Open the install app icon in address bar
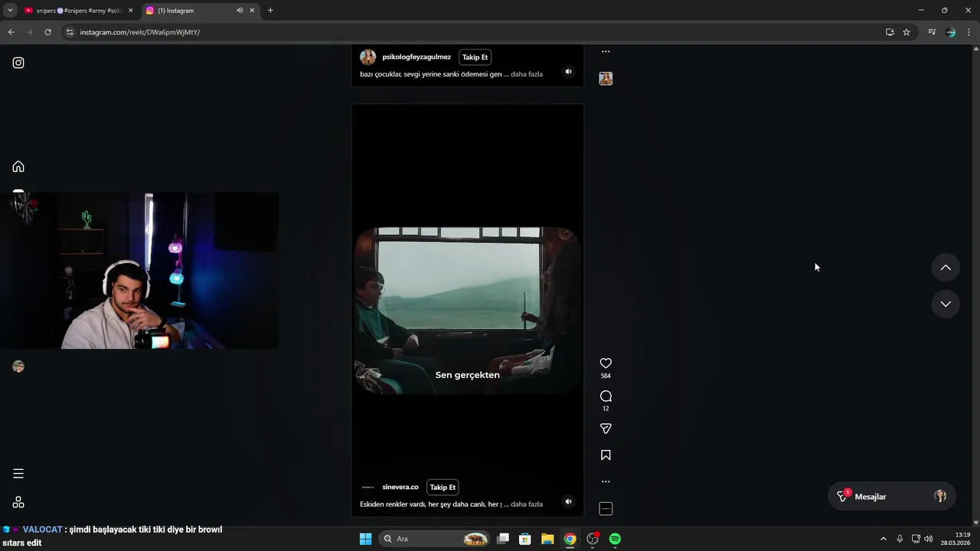The image size is (980, 551). 890,32
